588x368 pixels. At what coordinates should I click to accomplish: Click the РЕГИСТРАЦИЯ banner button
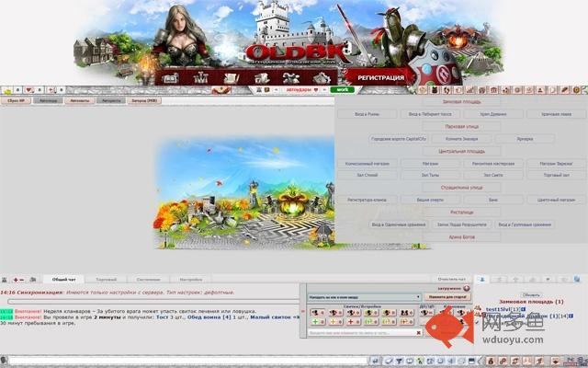pyautogui.click(x=380, y=77)
